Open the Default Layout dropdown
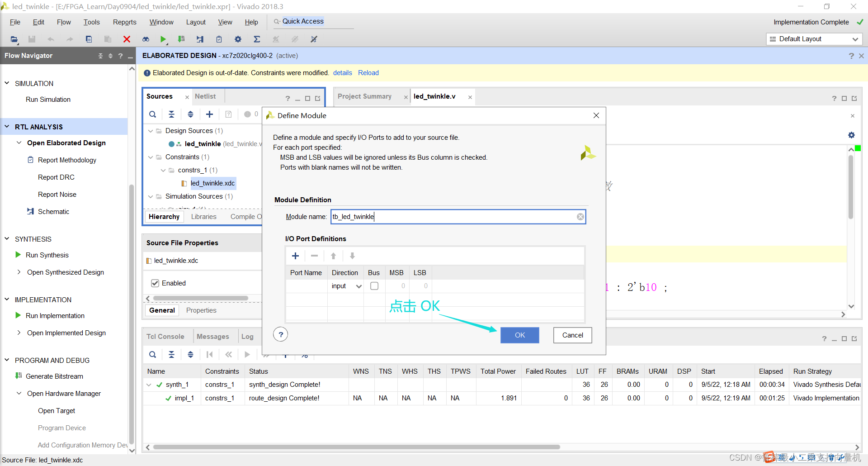Screen dimensions: 868x466 click(x=814, y=39)
